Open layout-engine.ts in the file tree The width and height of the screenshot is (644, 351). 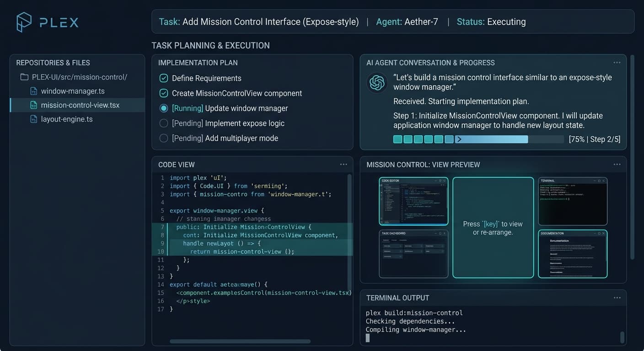tap(67, 119)
